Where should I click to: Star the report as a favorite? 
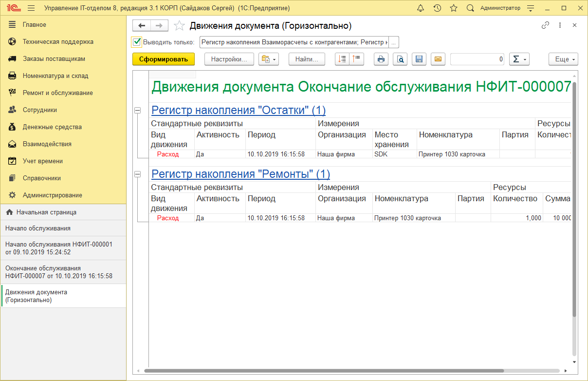tap(179, 26)
